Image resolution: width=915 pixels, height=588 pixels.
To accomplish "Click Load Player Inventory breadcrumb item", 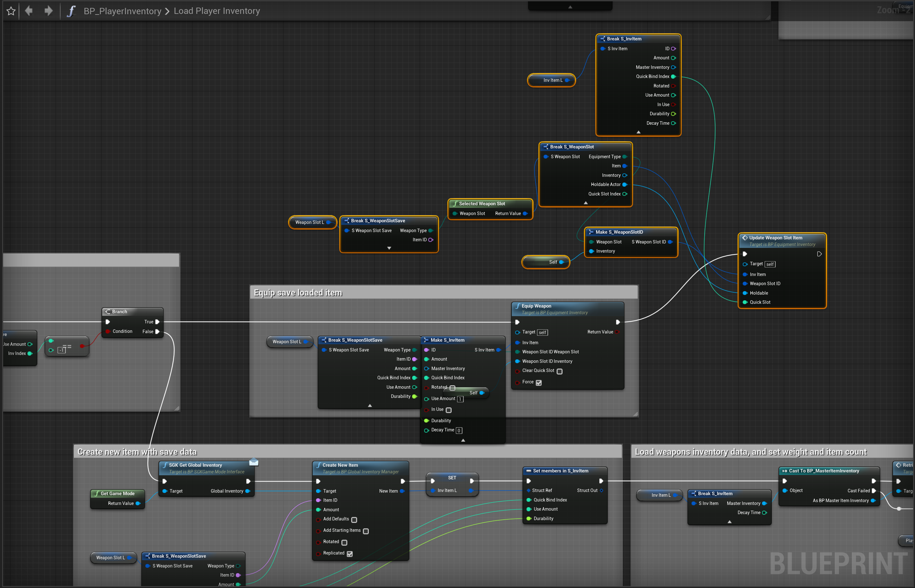I will click(217, 11).
